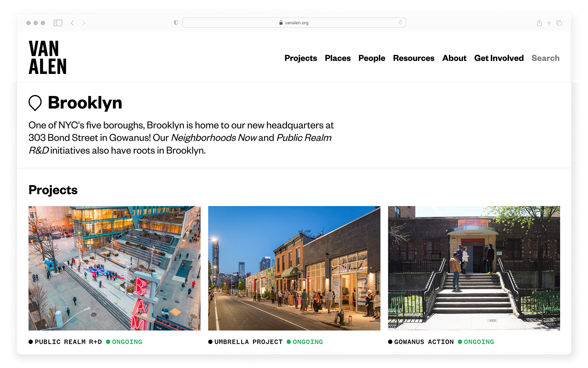Reload the page with refresh icon

pyautogui.click(x=400, y=22)
